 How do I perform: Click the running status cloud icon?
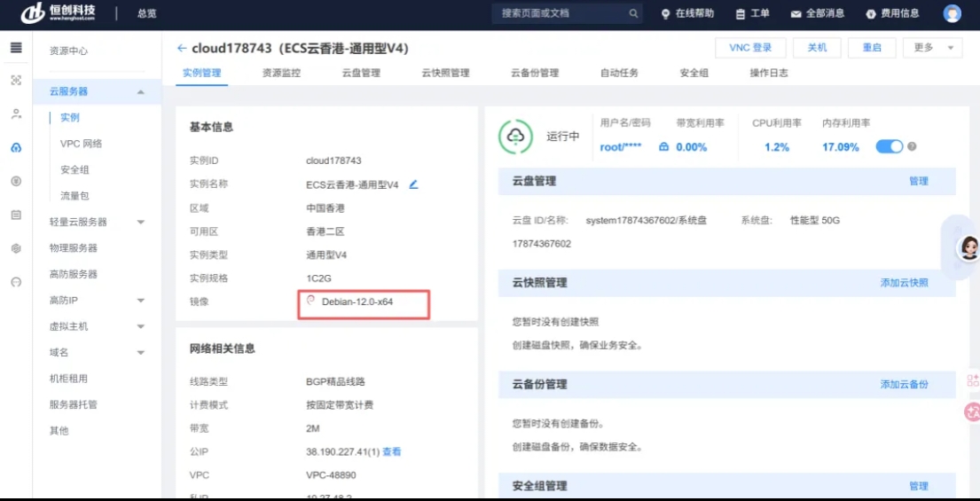[515, 137]
